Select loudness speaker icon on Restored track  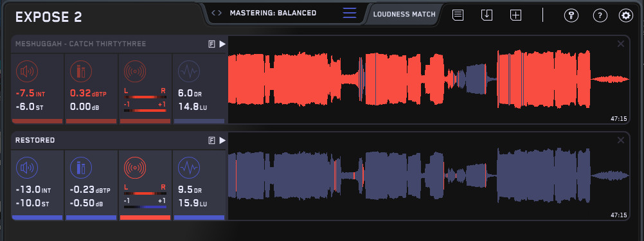pos(27,168)
